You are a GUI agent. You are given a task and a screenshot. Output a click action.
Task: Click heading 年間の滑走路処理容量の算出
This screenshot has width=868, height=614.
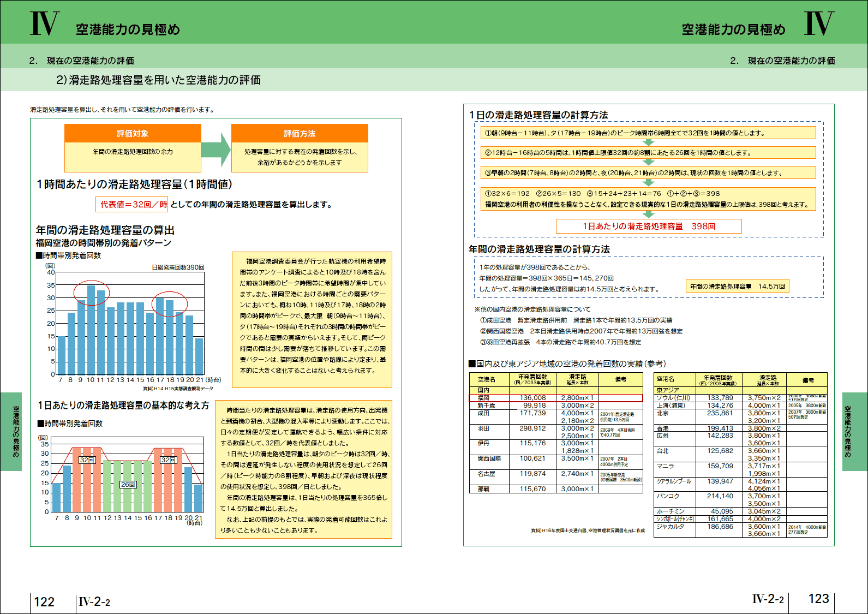105,230
